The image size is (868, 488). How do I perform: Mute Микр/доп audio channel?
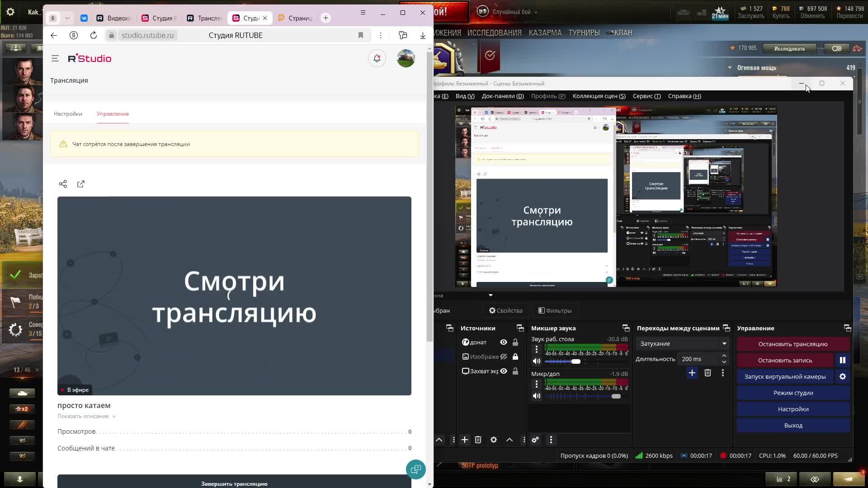pyautogui.click(x=537, y=396)
